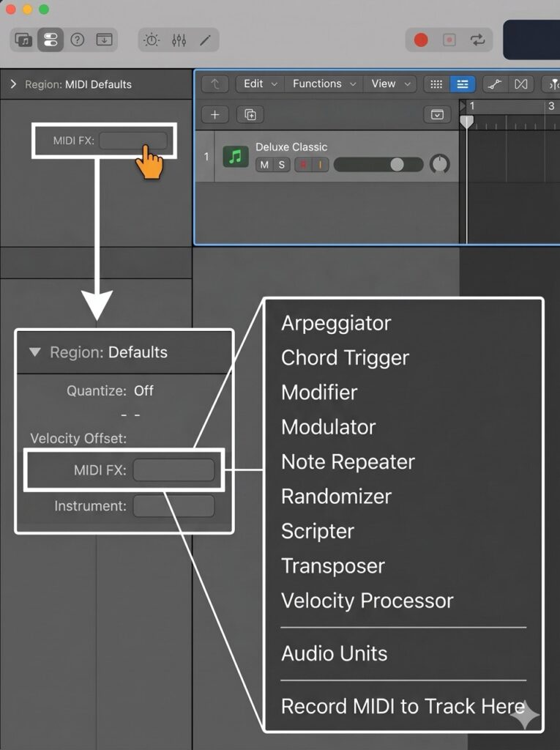Toggle input monitoring on Deluxe Classic
560x750 pixels.
pos(320,165)
